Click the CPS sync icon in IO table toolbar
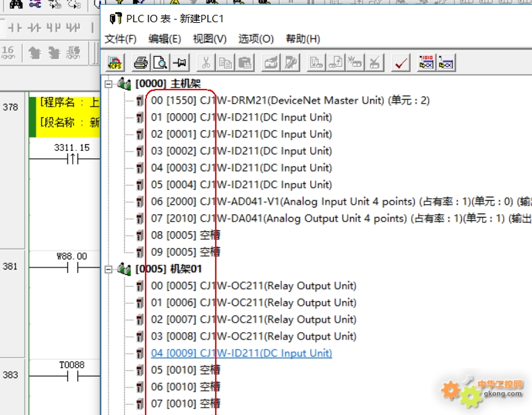This screenshot has width=532, height=415. tap(115, 63)
